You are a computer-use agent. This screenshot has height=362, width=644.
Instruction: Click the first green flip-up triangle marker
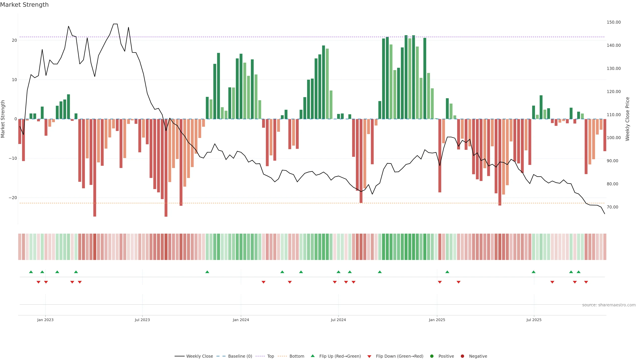click(31, 272)
